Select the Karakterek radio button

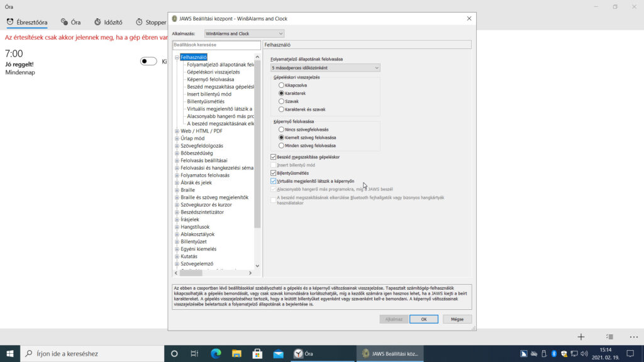[281, 93]
